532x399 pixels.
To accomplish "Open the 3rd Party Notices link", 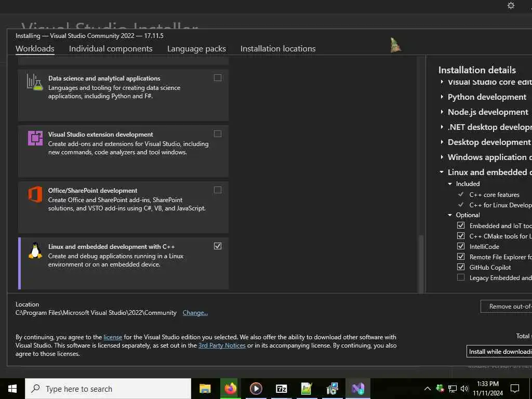I will 222,345.
